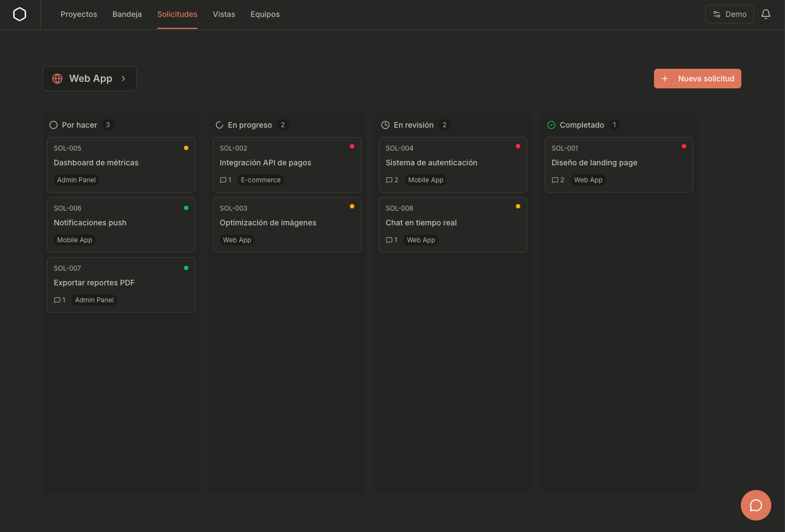Click the En revisión clock icon

click(385, 125)
